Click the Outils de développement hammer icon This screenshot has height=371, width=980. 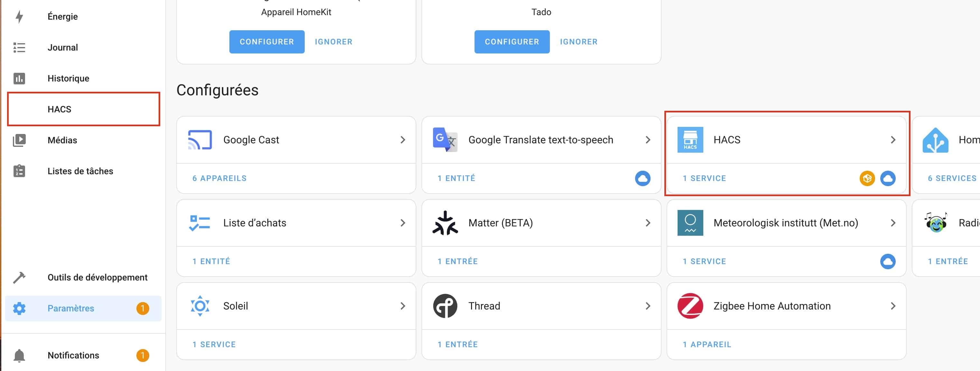coord(19,278)
